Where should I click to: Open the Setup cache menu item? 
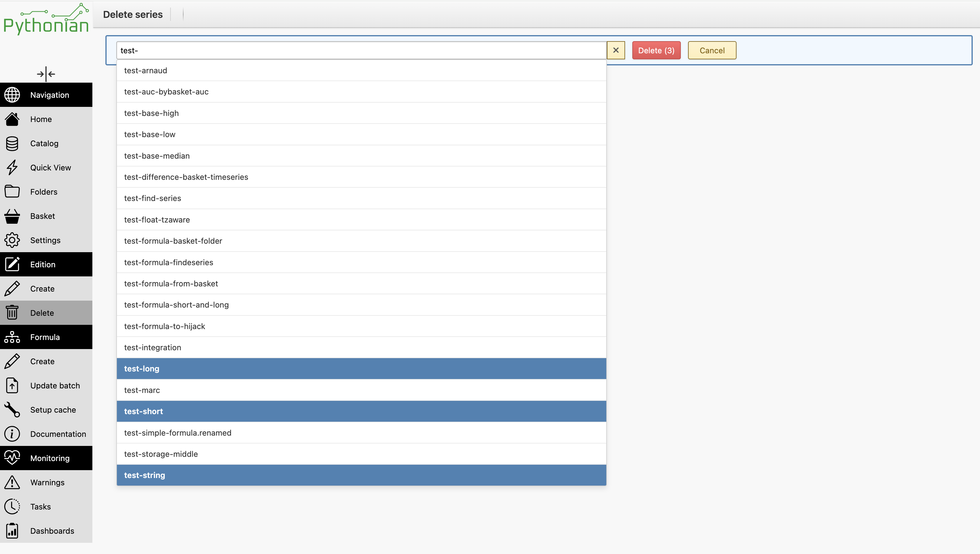tap(46, 410)
